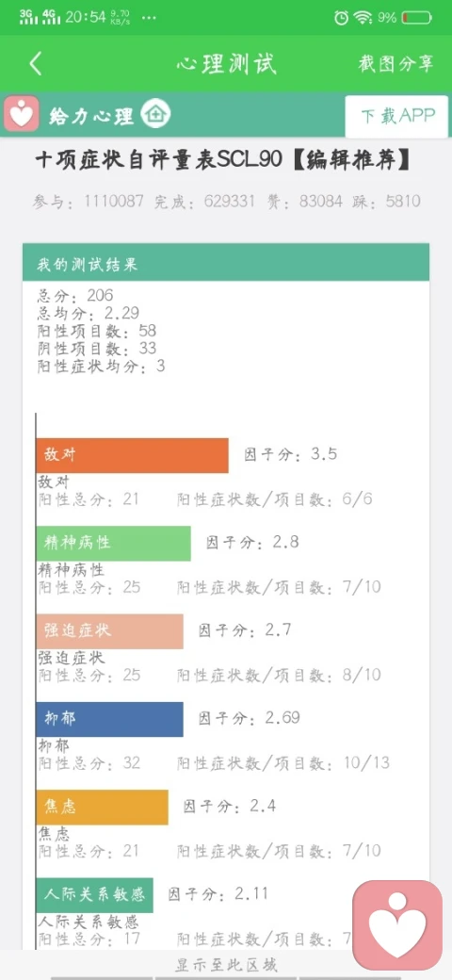Select the orange 敌对 factor bar
Image resolution: width=452 pixels, height=980 pixels.
click(x=133, y=455)
